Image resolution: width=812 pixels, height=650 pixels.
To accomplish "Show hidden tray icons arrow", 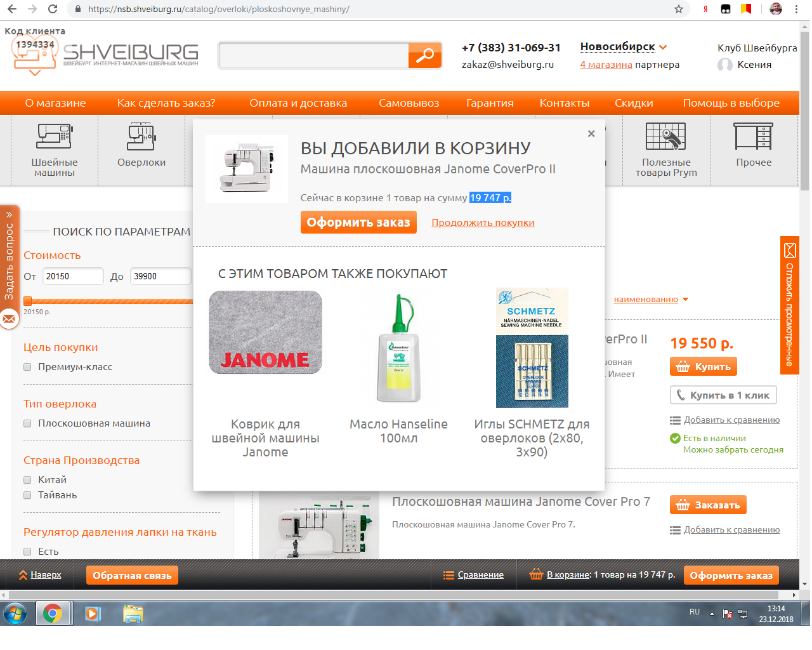I will pos(712,614).
